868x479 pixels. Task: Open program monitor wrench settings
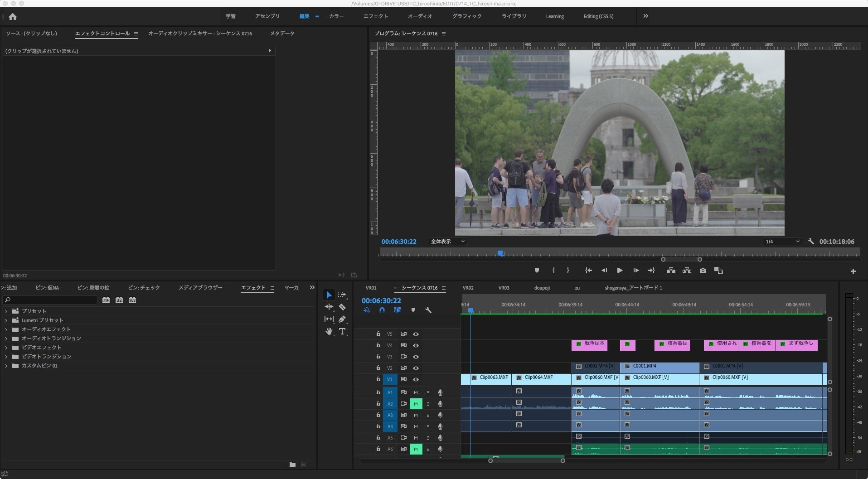[x=811, y=242]
